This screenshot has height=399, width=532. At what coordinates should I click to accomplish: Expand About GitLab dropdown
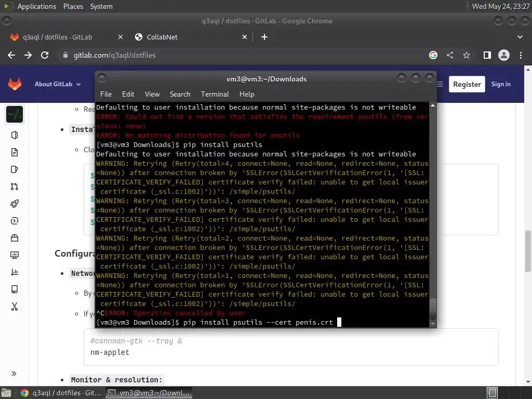pos(58,84)
